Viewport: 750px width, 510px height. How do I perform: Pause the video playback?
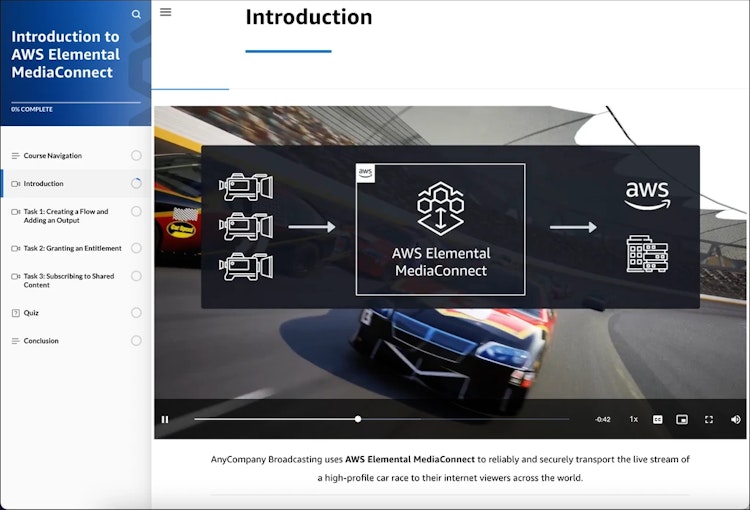pyautogui.click(x=165, y=420)
